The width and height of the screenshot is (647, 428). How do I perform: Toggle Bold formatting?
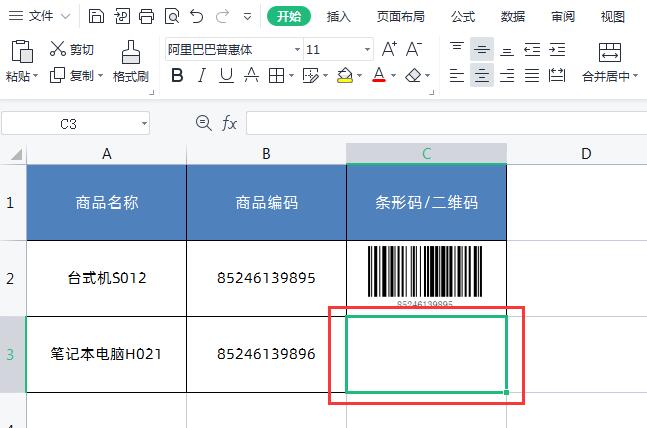coord(177,76)
